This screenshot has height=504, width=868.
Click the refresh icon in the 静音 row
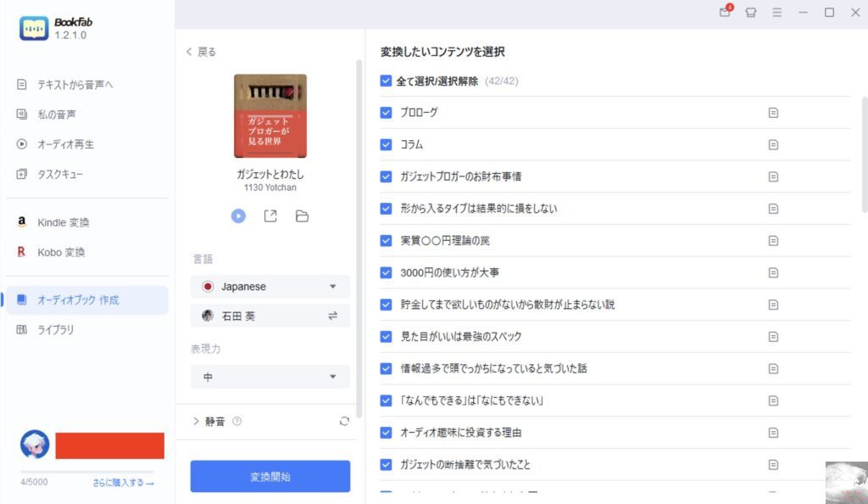[343, 421]
